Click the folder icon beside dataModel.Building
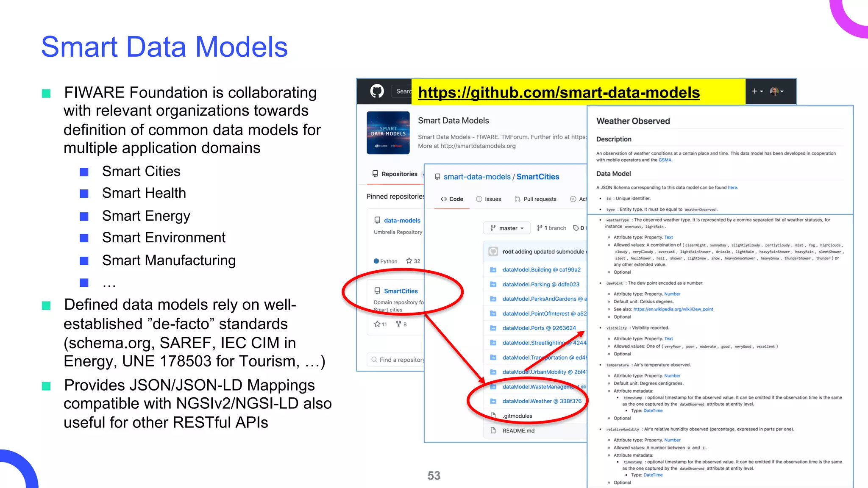The image size is (868, 488). click(493, 270)
